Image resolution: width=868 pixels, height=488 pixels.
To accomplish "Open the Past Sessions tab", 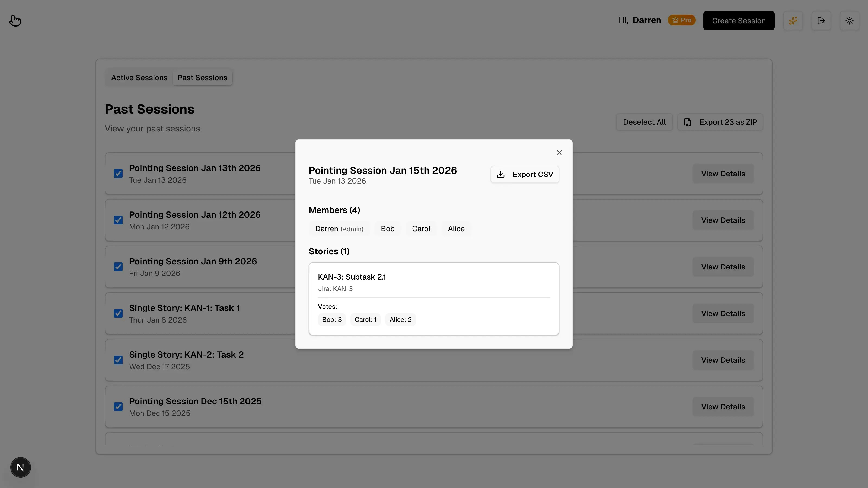I will tap(203, 78).
